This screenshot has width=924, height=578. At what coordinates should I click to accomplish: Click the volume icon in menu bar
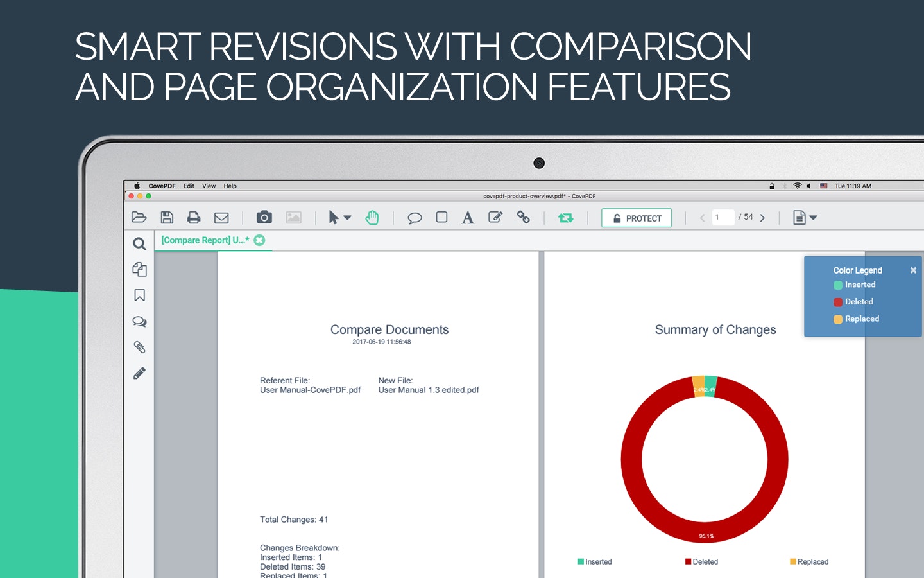809,186
